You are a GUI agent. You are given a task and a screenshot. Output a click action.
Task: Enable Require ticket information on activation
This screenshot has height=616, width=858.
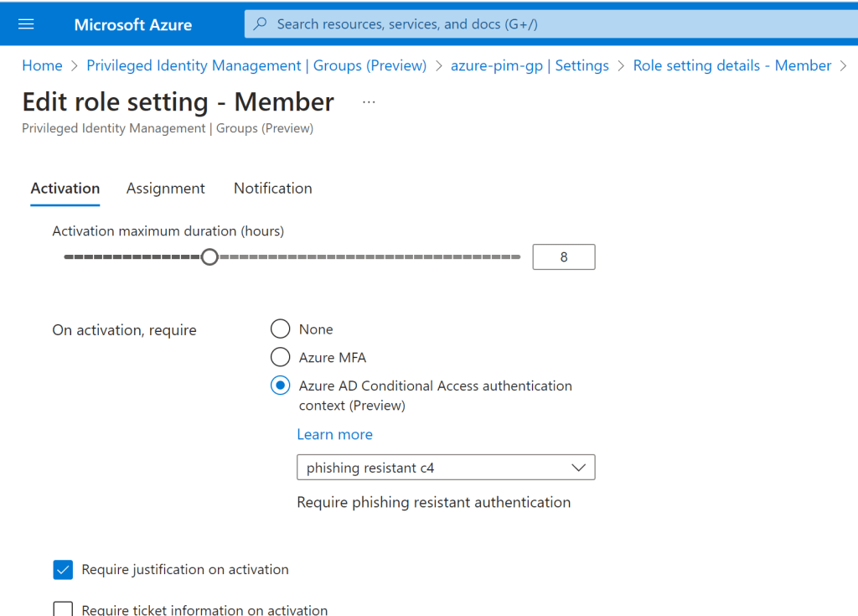coord(64,609)
